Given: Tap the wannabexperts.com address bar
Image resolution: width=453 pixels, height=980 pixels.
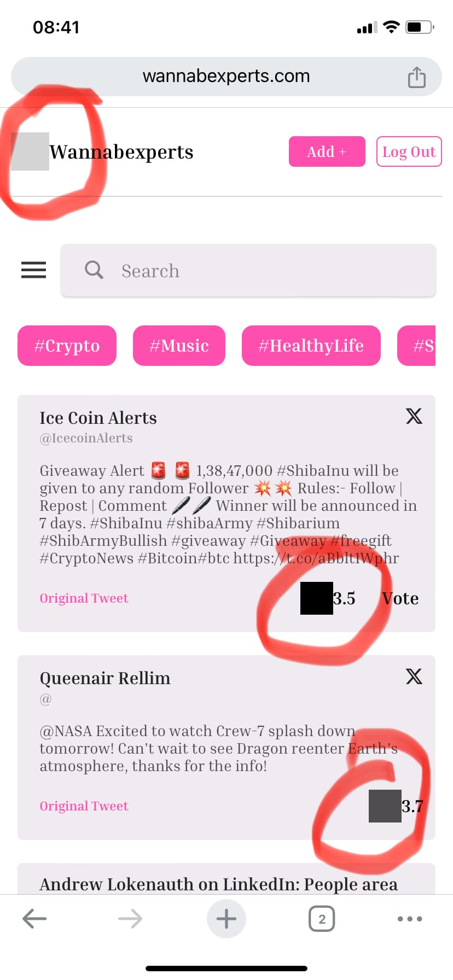Looking at the screenshot, I should click(x=226, y=77).
